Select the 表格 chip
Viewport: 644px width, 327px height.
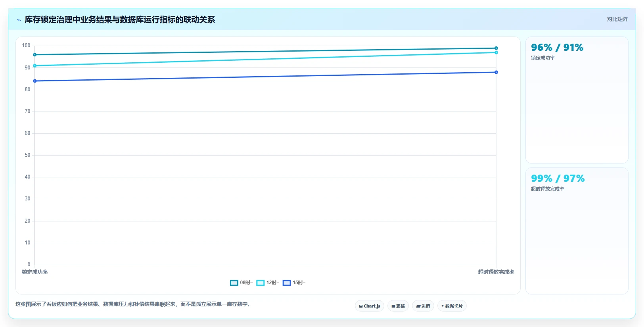coord(398,306)
